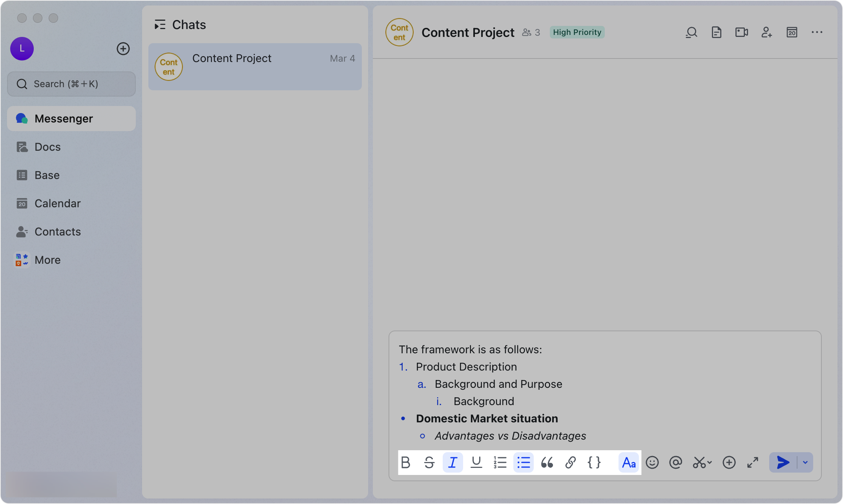
Task: Apply strikethrough formatting
Action: click(429, 462)
